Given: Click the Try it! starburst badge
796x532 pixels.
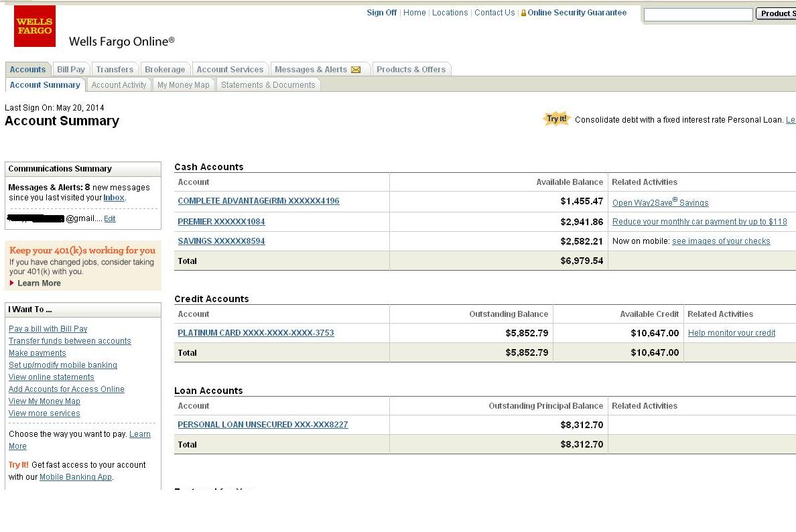Looking at the screenshot, I should pos(556,119).
